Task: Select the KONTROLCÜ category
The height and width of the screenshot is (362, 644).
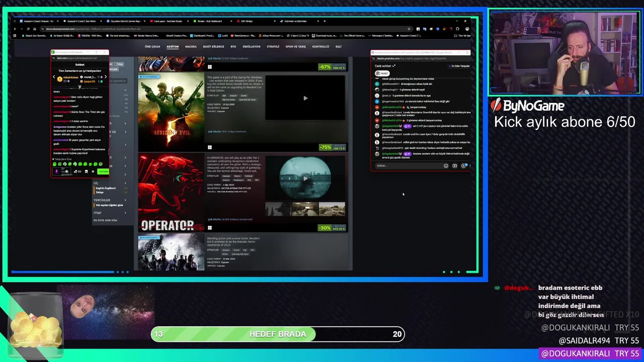Action: click(x=320, y=46)
